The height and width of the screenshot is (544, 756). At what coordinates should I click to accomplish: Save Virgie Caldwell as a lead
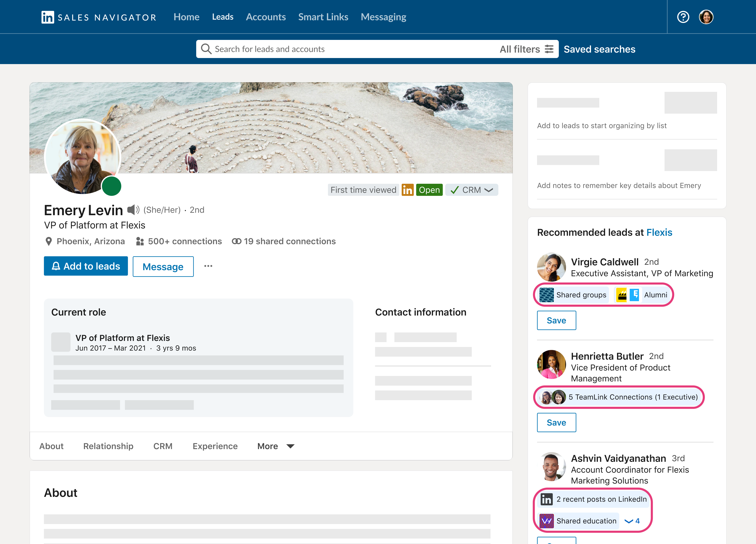tap(556, 320)
